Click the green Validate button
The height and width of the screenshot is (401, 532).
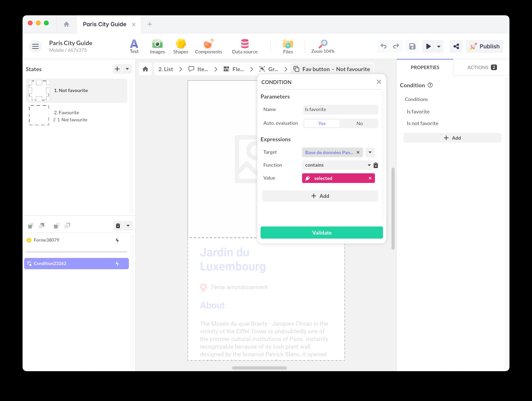coord(322,233)
